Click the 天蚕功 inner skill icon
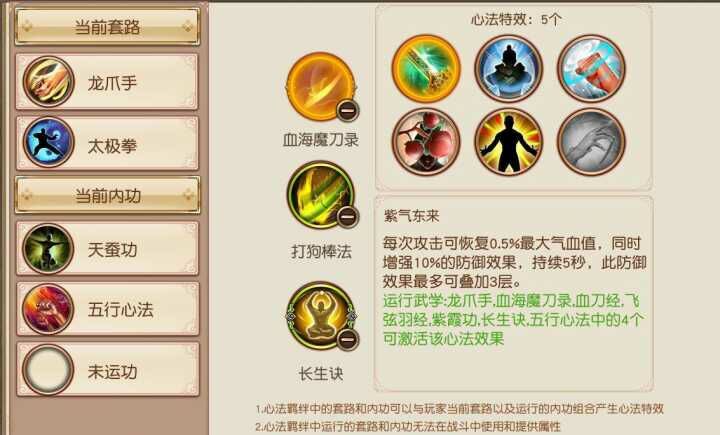Viewport: 720px width, 435px height. click(x=49, y=249)
